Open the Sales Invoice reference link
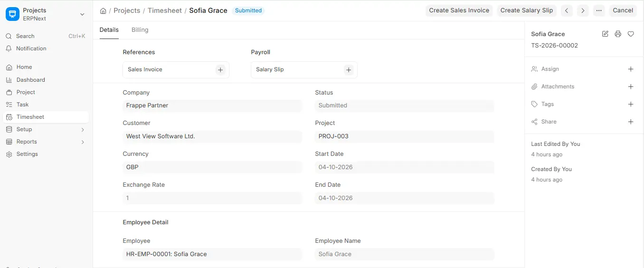Viewport: 644px width, 268px height. [x=145, y=69]
